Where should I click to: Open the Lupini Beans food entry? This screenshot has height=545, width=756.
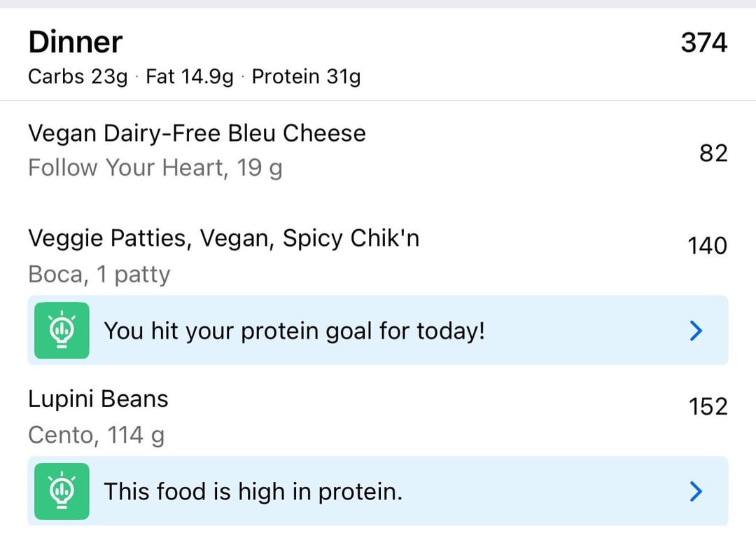tap(98, 399)
